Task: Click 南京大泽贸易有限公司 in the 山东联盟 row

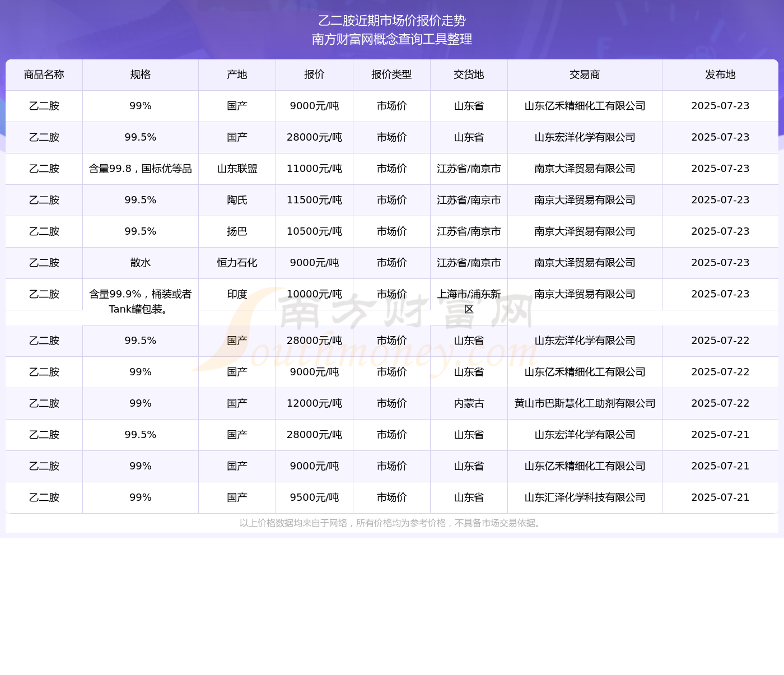Action: [585, 169]
